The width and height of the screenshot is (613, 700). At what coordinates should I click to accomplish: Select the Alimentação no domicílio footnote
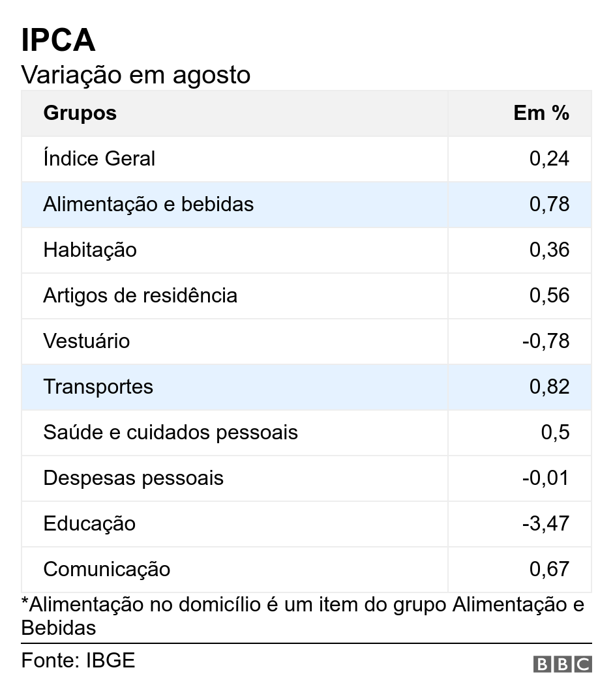click(x=303, y=616)
